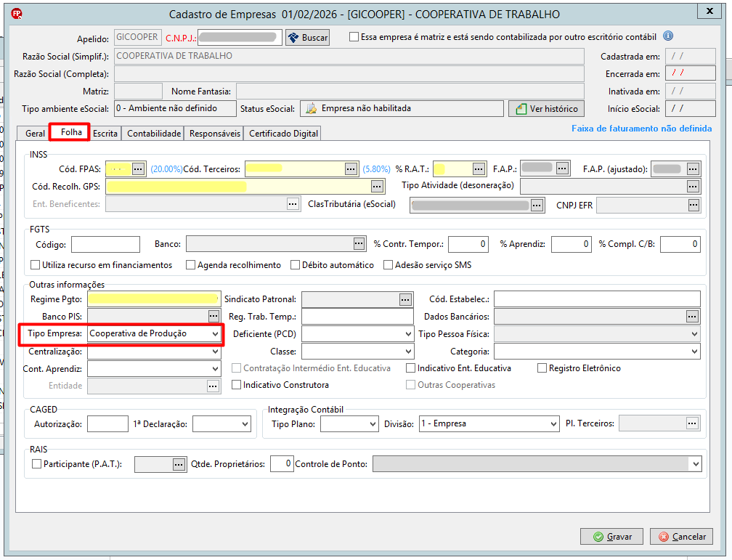Open Cód. Terceiros lookup ellipsis button
The image size is (732, 560).
coord(351,169)
